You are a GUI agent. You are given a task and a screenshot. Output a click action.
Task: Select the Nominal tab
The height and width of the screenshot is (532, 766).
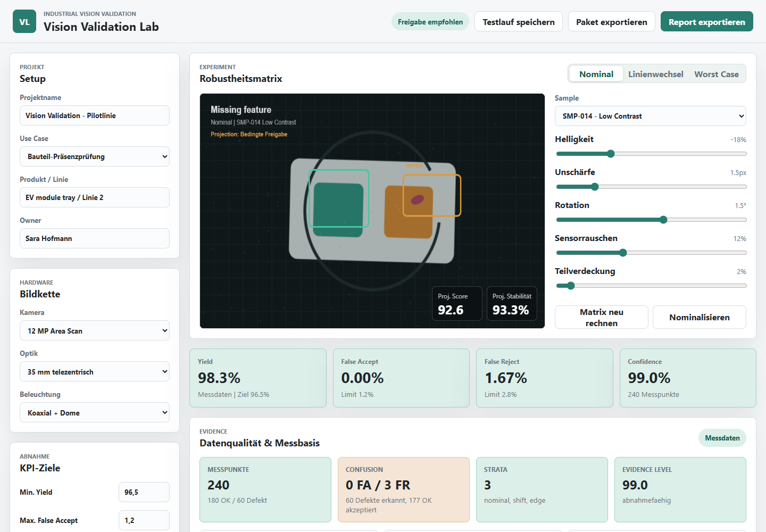(596, 74)
